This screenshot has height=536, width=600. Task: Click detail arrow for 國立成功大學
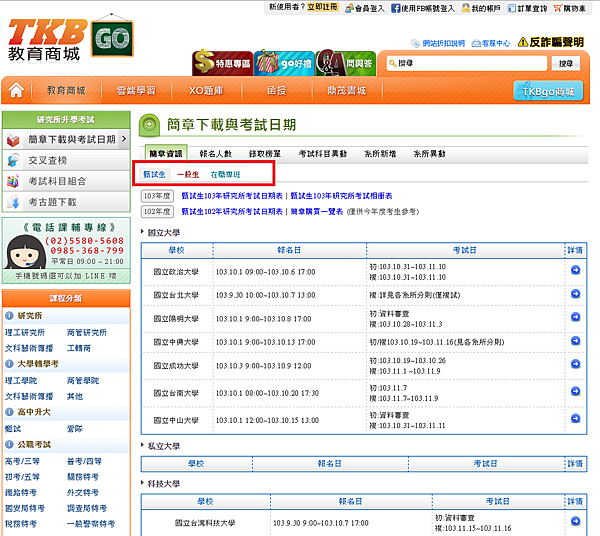575,364
